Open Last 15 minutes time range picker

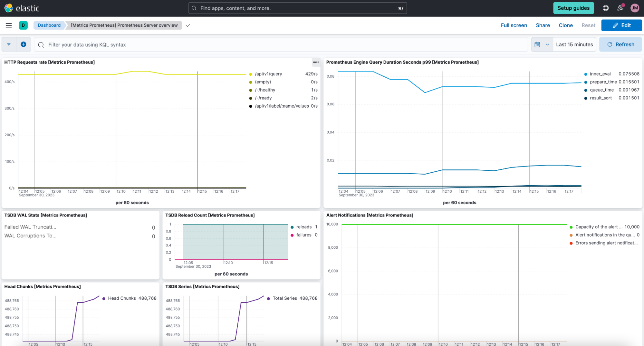[574, 44]
